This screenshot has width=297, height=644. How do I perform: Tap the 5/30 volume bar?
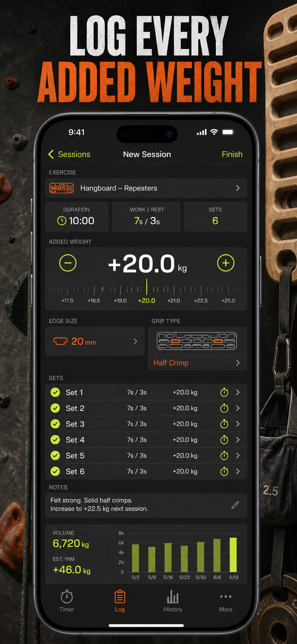(x=201, y=557)
